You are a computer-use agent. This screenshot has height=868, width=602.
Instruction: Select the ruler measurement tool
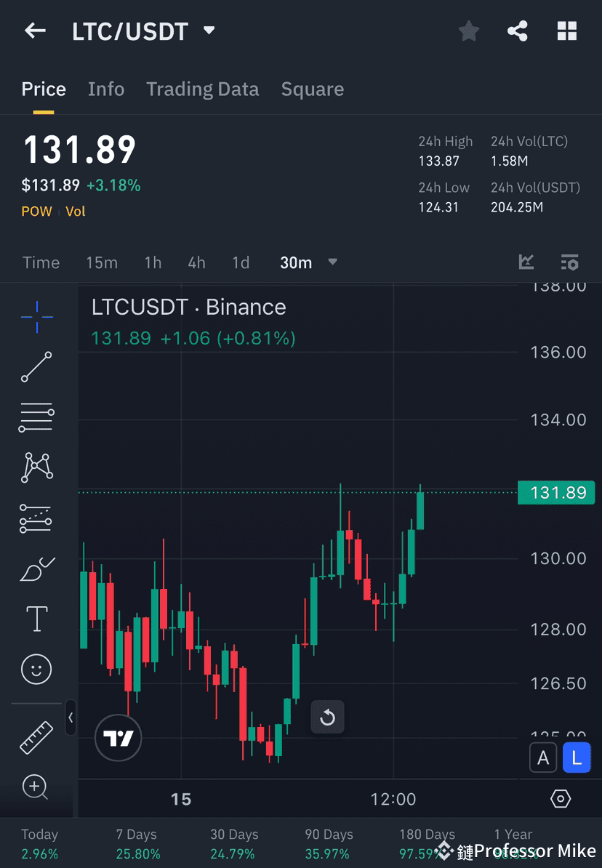pyautogui.click(x=36, y=736)
